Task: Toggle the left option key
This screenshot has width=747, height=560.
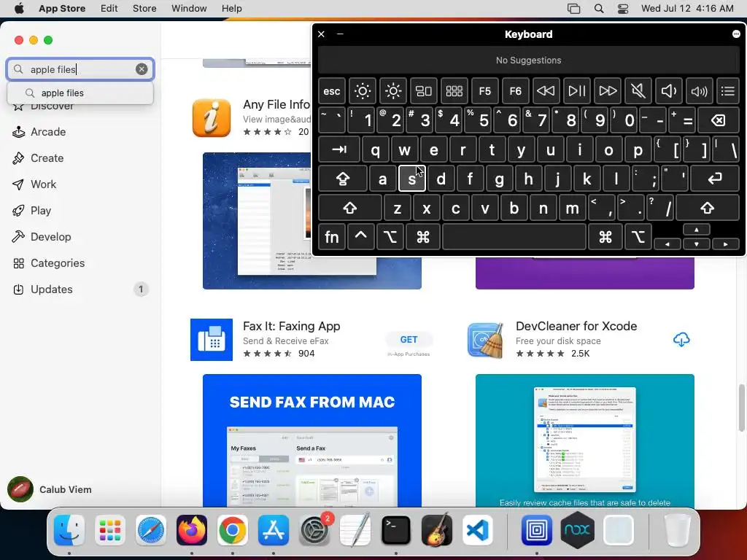Action: [390, 237]
